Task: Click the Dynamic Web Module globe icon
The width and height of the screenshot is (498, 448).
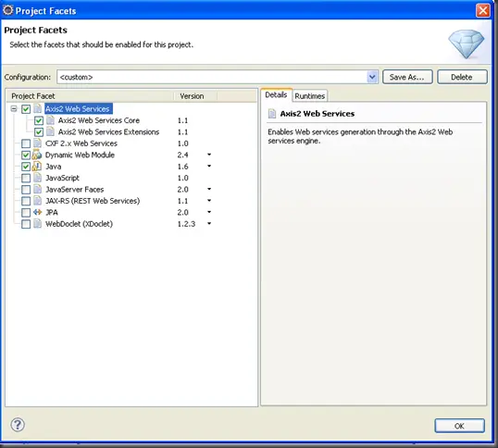Action: (x=37, y=155)
